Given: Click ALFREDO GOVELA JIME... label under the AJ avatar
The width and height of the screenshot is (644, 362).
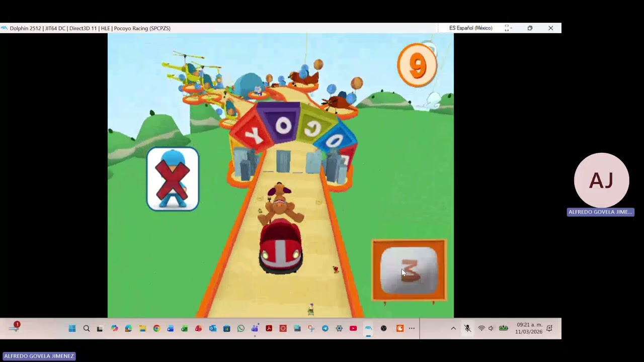Looking at the screenshot, I should [x=600, y=212].
